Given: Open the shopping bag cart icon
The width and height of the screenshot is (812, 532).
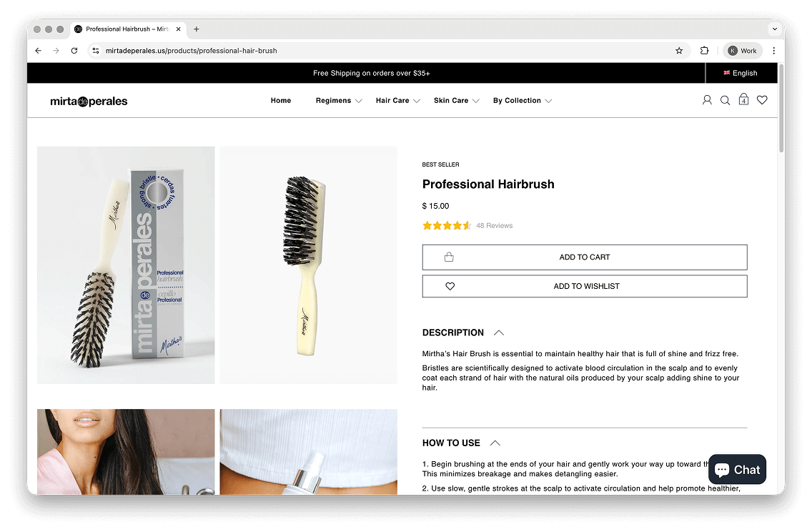Looking at the screenshot, I should pos(743,99).
